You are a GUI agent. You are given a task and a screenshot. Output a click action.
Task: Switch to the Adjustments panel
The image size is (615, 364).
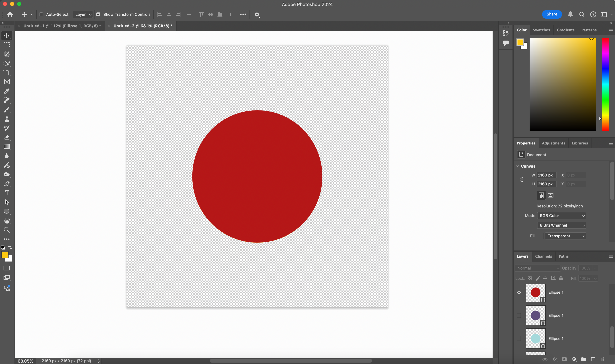[x=553, y=143]
